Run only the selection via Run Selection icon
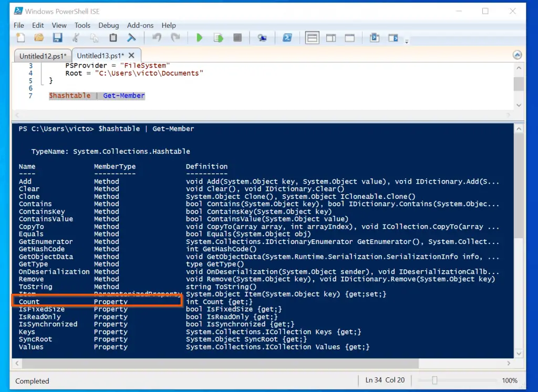The height and width of the screenshot is (392, 538). click(x=217, y=37)
